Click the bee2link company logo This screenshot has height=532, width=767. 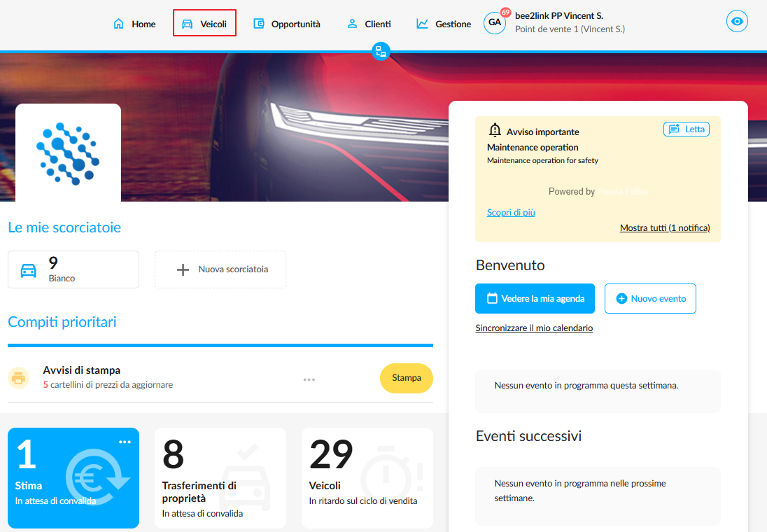pos(68,153)
